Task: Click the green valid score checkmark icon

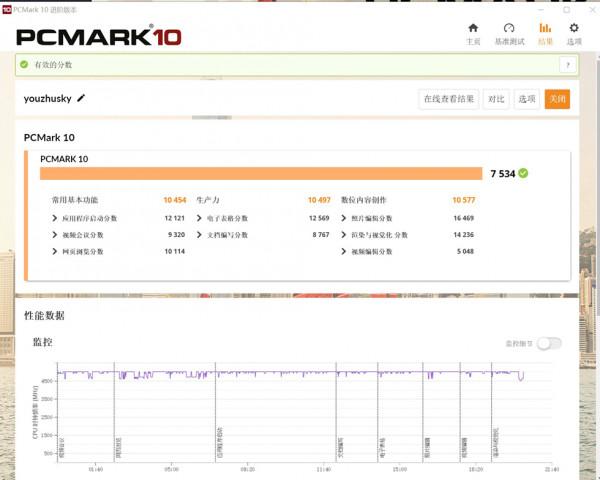Action: click(x=24, y=64)
